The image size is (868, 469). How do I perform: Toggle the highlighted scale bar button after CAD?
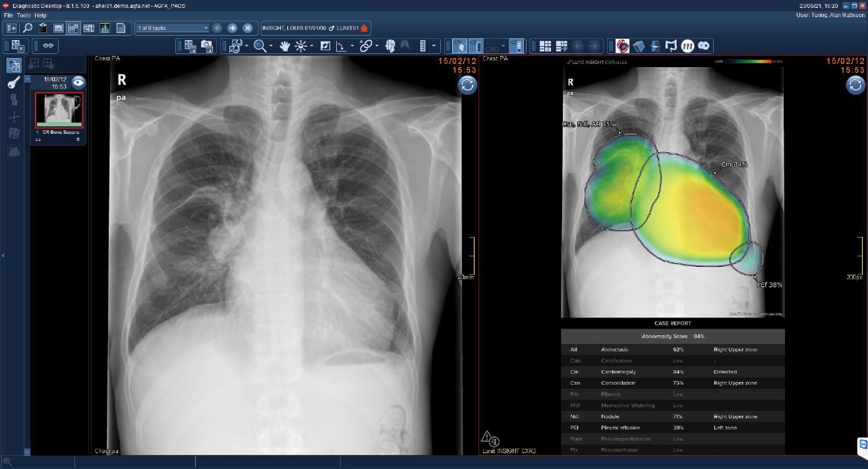tap(517, 46)
